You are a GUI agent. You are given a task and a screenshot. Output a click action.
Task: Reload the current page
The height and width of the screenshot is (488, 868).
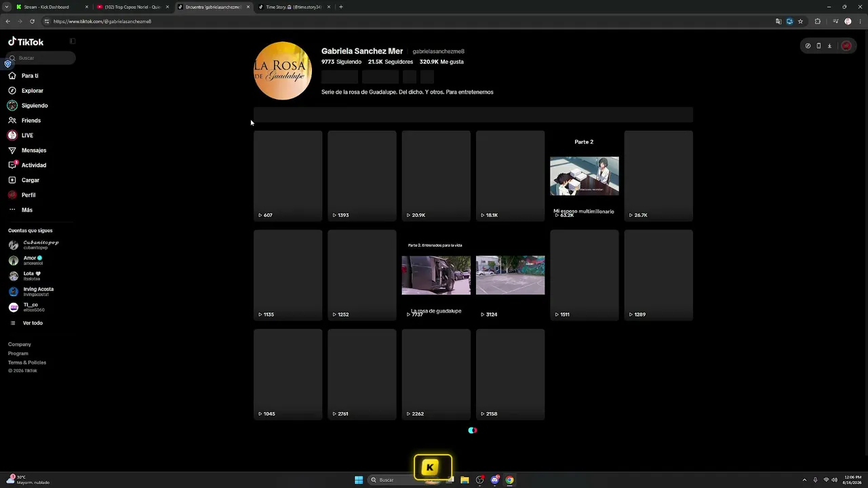click(32, 22)
